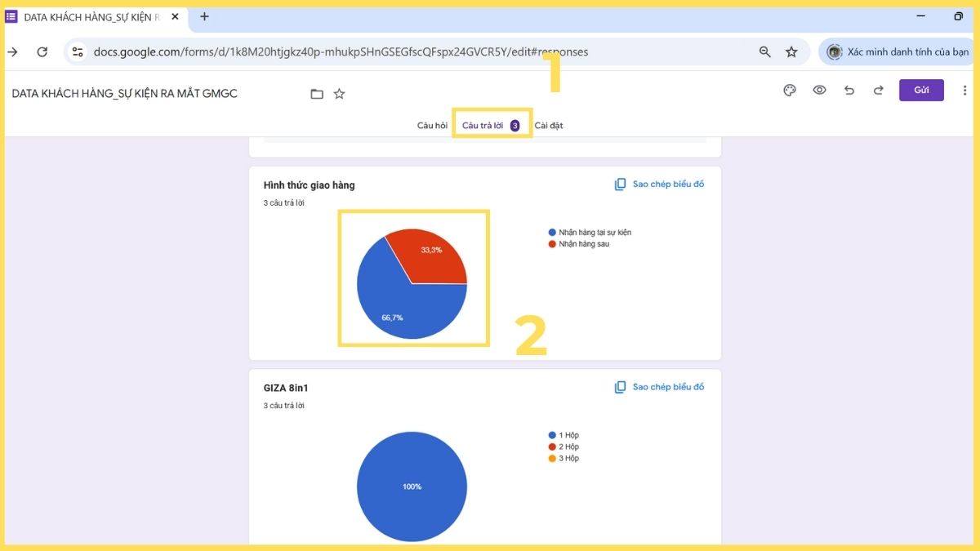This screenshot has width=980, height=551.
Task: Click the Redo arrow icon
Action: tap(878, 90)
